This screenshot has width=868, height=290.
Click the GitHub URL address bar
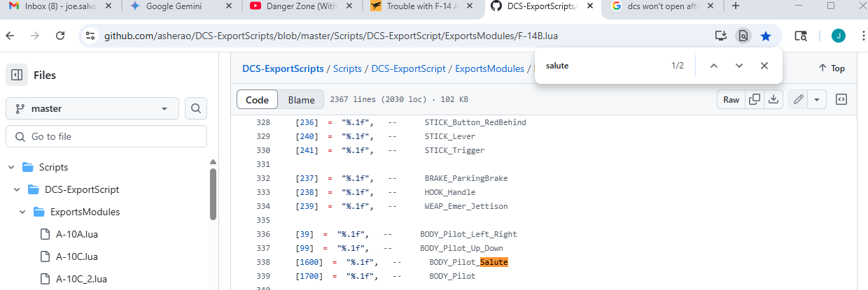331,35
